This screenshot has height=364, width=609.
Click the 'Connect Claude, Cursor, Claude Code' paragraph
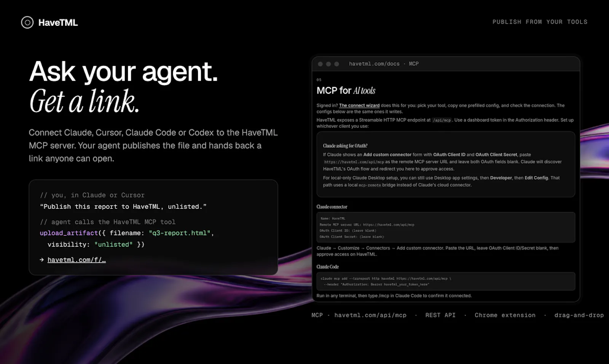click(x=153, y=145)
